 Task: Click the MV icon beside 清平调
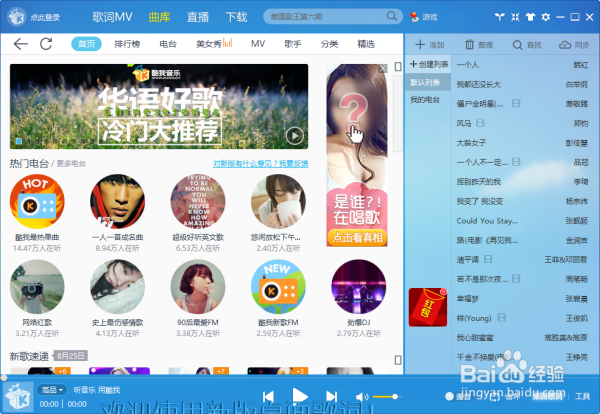488,259
